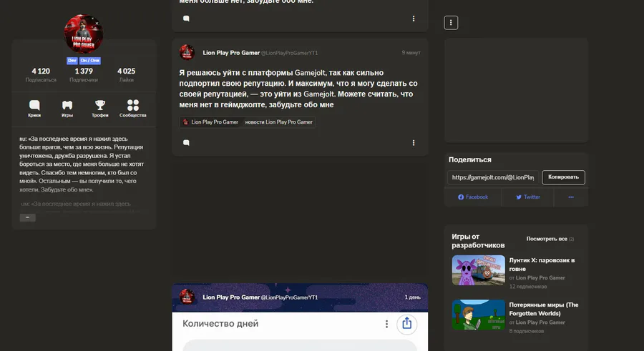Image resolution: width=644 pixels, height=351 pixels.
Task: Open the Трофеи trophies section
Action: pyautogui.click(x=99, y=109)
